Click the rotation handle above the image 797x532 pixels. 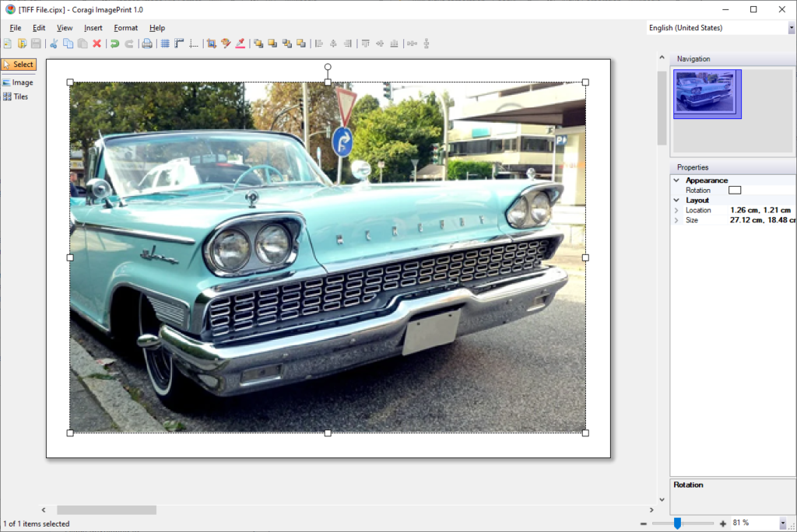pyautogui.click(x=328, y=67)
